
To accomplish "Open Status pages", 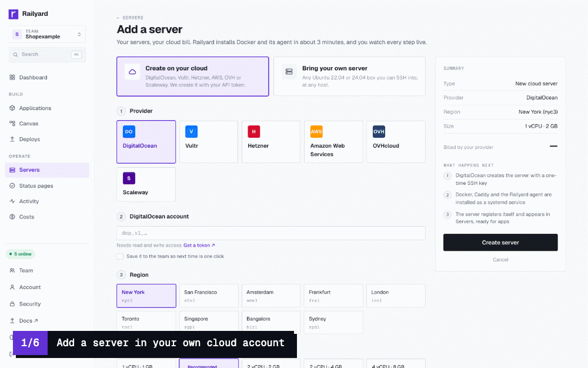I will point(47,186).
